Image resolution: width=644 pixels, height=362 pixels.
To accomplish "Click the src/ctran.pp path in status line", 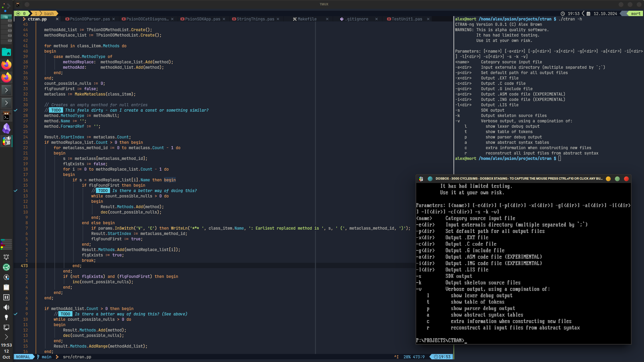I will [77, 357].
